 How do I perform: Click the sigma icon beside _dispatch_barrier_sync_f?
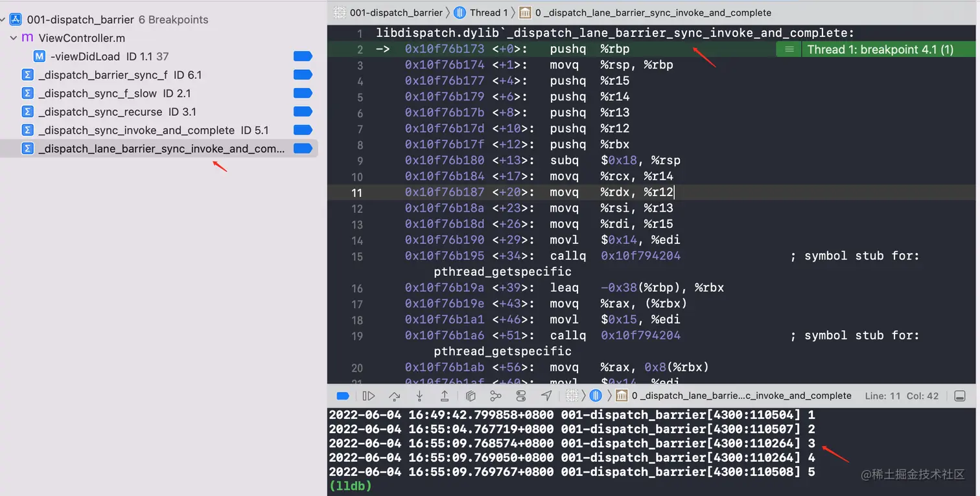pos(28,75)
